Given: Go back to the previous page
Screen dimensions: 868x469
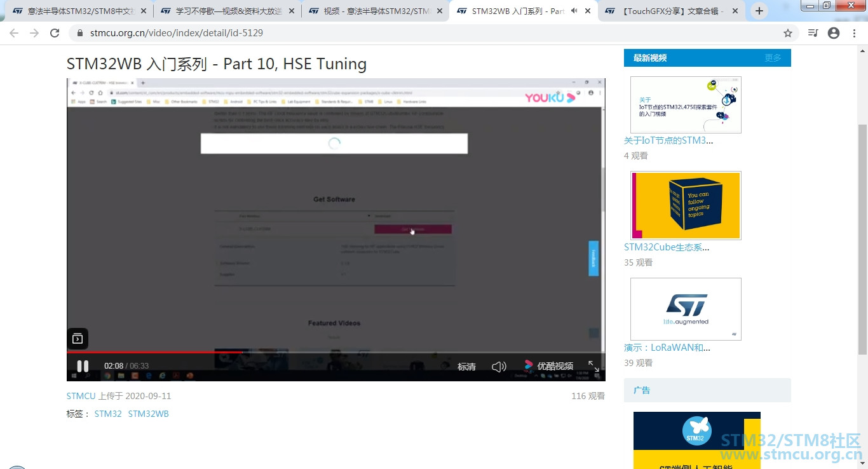Looking at the screenshot, I should (14, 33).
